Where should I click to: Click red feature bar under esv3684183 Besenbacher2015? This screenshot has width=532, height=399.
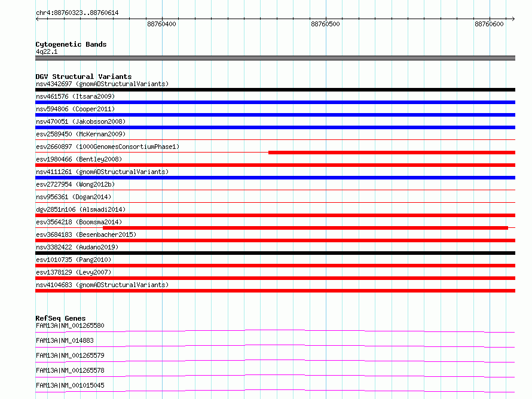(275, 240)
